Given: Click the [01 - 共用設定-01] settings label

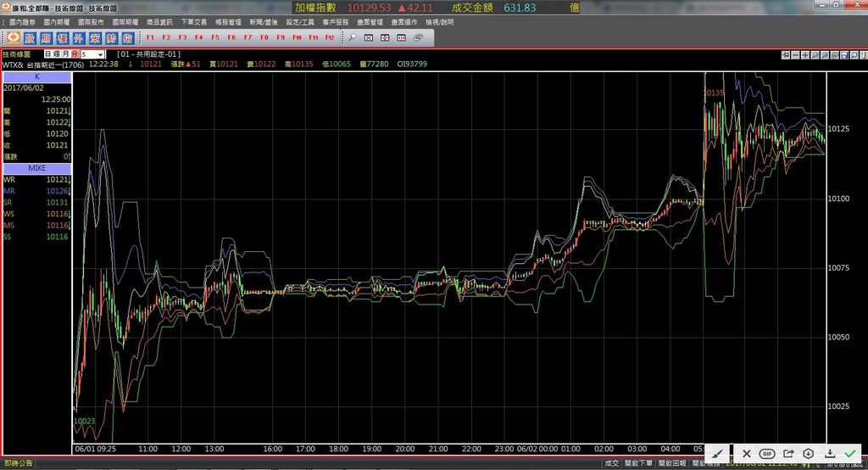Looking at the screenshot, I should tap(148, 54).
